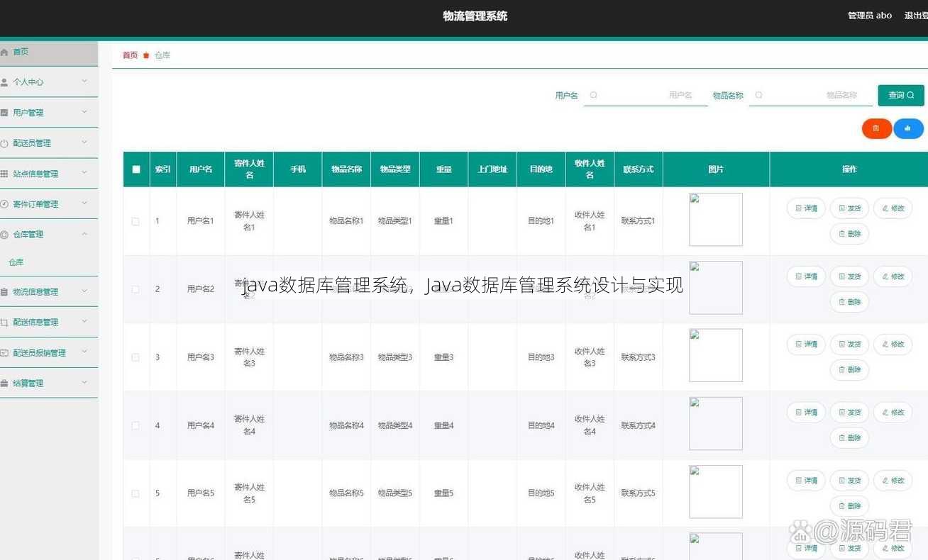Click the person icon beside 个人中心
The image size is (928, 560).
tap(4, 82)
